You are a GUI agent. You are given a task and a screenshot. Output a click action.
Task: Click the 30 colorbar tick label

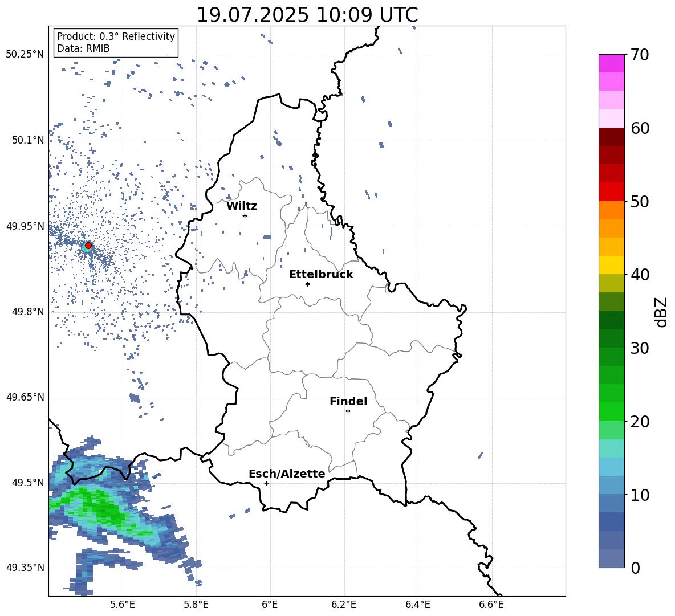(x=640, y=348)
